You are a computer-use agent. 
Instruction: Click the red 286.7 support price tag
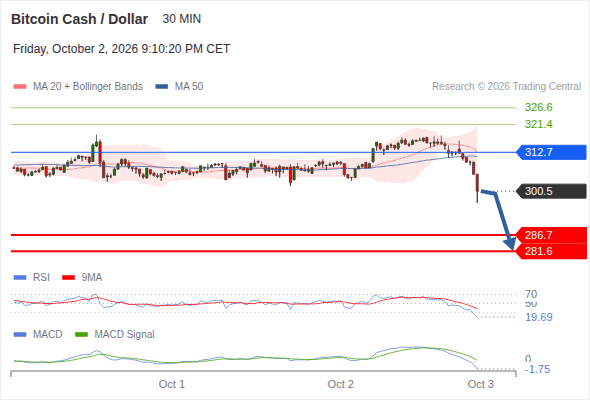551,235
